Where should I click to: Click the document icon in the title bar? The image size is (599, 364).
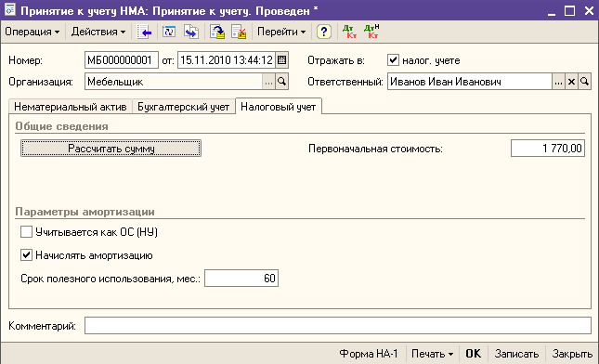tap(10, 10)
